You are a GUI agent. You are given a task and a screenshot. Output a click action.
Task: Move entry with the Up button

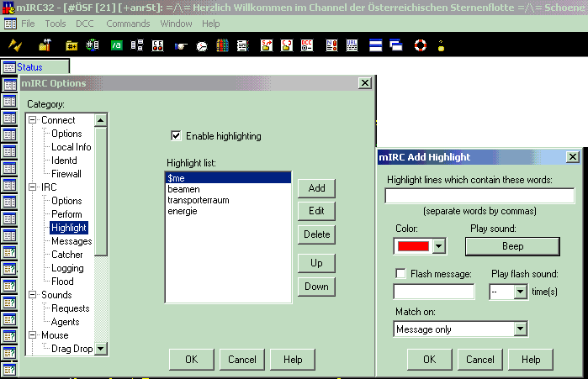click(316, 263)
